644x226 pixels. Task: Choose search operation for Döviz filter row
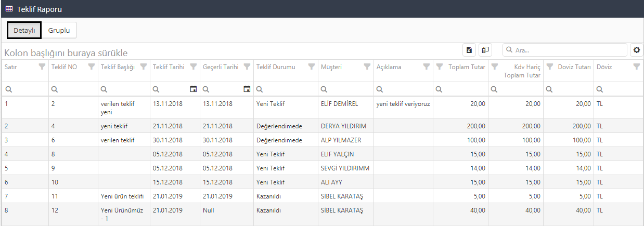click(600, 89)
